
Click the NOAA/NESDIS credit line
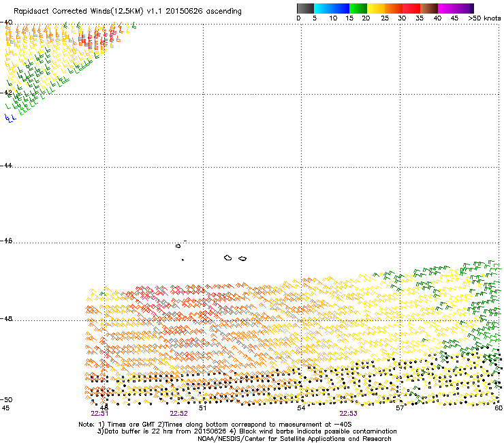coord(294,439)
